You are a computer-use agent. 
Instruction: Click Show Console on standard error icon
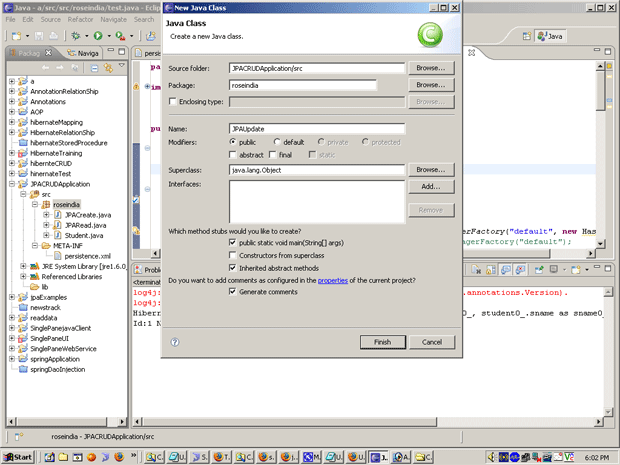520,270
